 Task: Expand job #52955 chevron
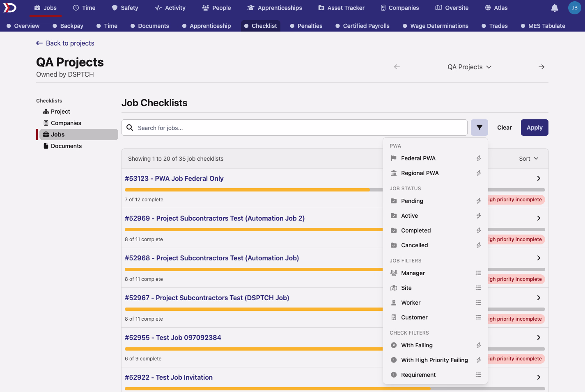coord(539,337)
